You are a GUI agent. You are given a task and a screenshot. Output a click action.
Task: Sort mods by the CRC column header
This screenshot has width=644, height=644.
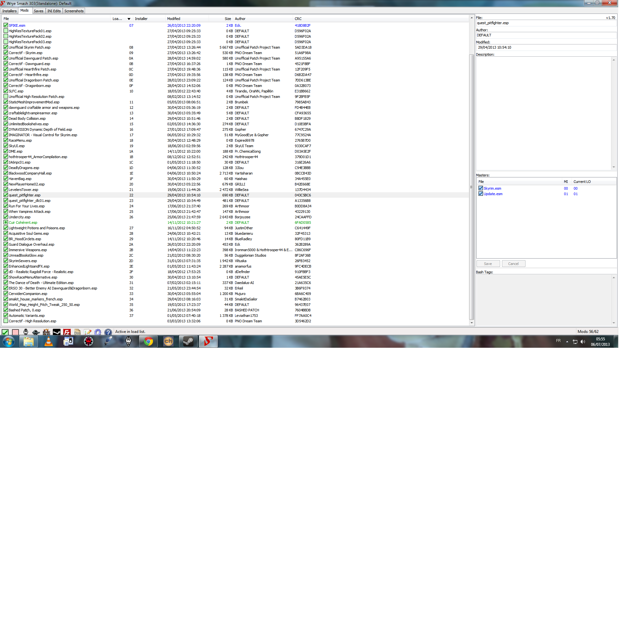tap(381, 19)
